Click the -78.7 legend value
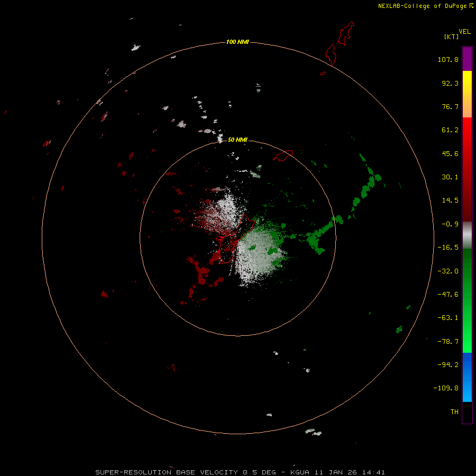 [x=448, y=342]
